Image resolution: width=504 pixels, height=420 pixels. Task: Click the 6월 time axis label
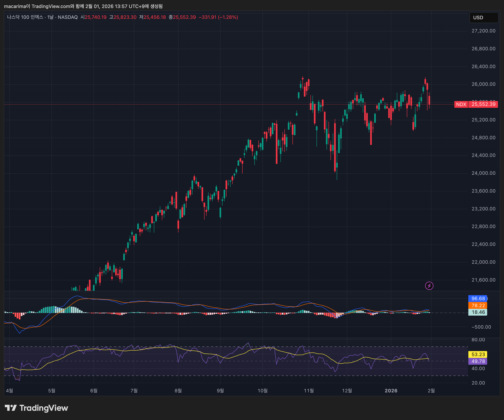94,391
